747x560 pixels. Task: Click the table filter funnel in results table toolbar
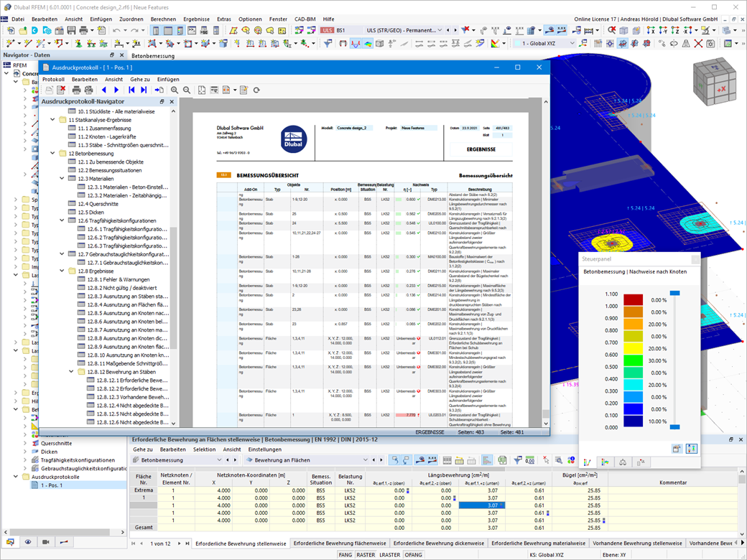pyautogui.click(x=517, y=460)
